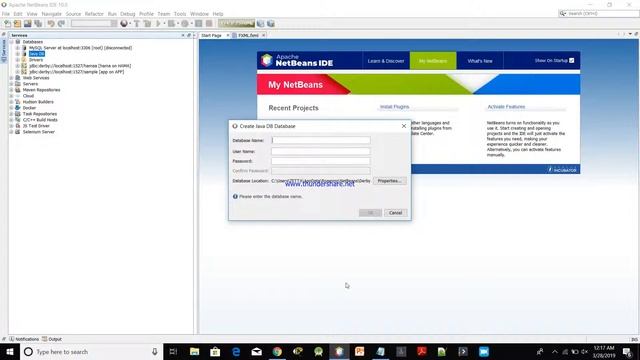Click the Notifications button in the status bar
This screenshot has height=360, width=640.
point(24,339)
